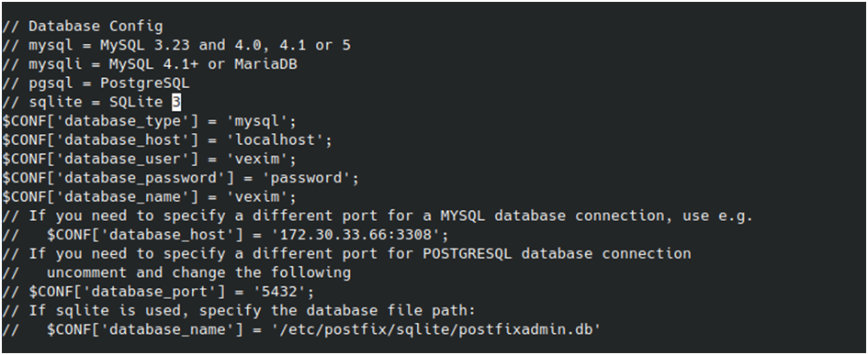Click the 'If sqlite is used' comment line
Image resolution: width=868 pixels, height=355 pixels.
pyautogui.click(x=239, y=310)
